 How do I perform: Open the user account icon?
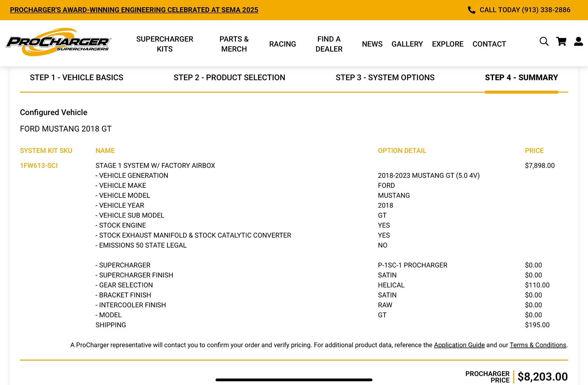(x=578, y=41)
